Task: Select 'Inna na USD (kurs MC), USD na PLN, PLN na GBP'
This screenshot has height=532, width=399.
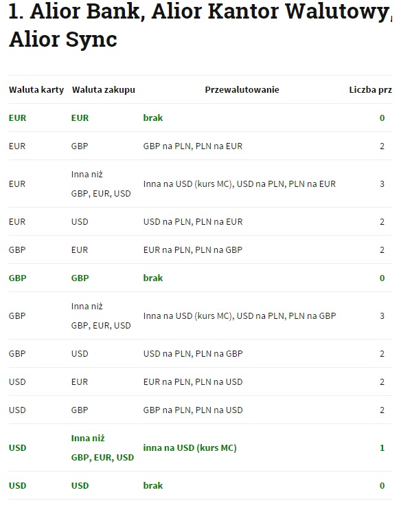Action: (x=240, y=316)
